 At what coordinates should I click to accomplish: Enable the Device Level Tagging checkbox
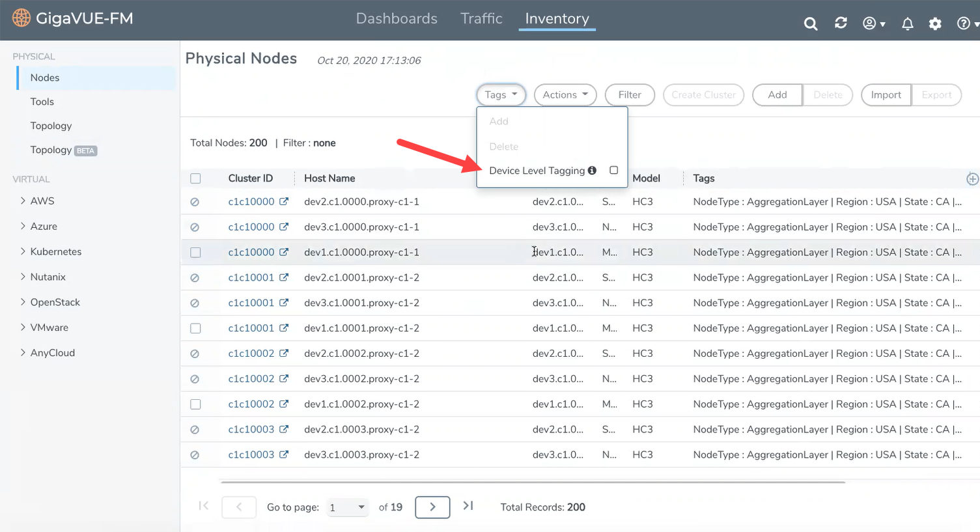tap(613, 170)
